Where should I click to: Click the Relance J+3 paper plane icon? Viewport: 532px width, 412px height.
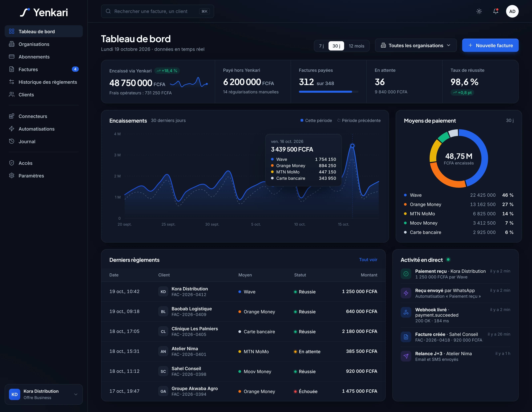(x=406, y=356)
